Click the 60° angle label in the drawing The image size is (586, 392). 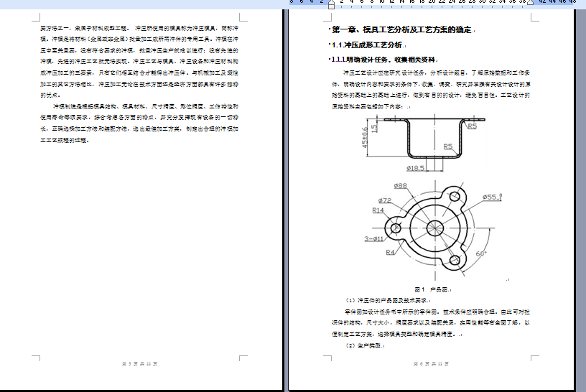click(x=481, y=253)
